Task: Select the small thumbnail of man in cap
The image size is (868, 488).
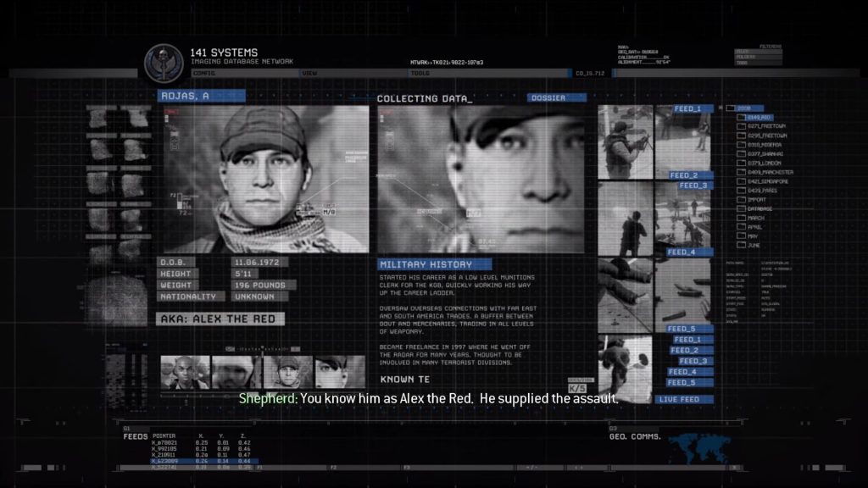Action: [288, 373]
